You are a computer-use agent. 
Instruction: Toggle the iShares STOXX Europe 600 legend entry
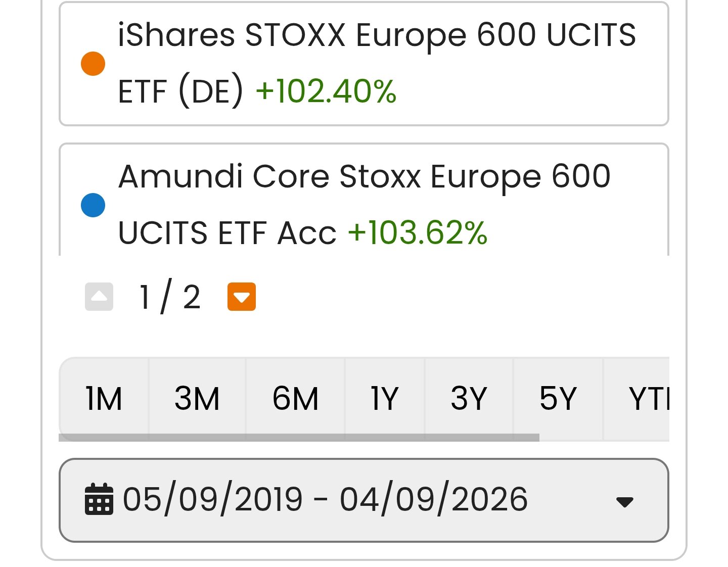364,64
